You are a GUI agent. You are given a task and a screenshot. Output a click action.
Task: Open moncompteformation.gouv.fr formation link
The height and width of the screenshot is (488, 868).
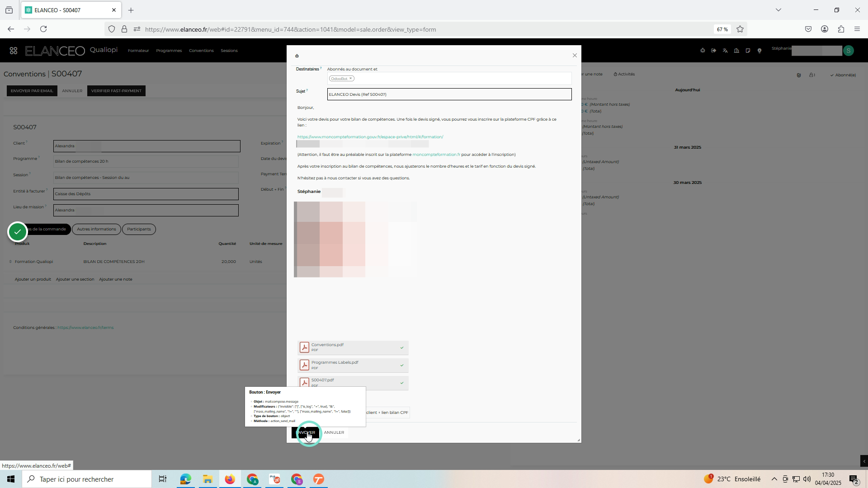pos(370,137)
